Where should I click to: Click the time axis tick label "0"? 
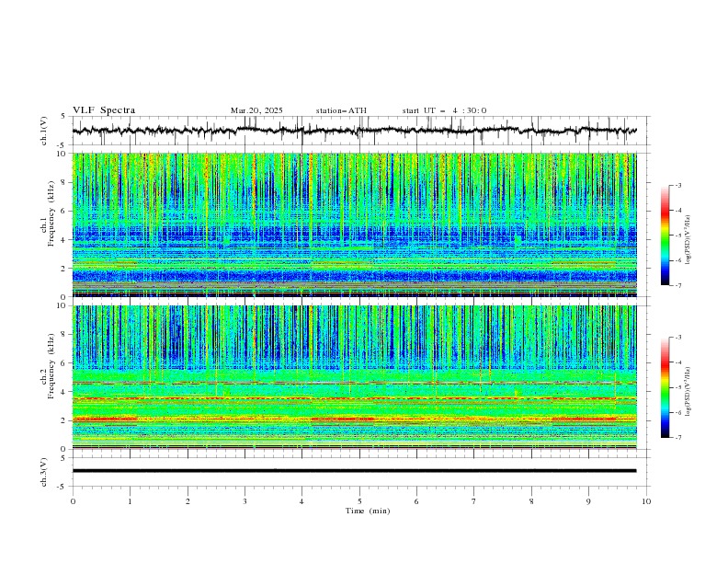[73, 501]
